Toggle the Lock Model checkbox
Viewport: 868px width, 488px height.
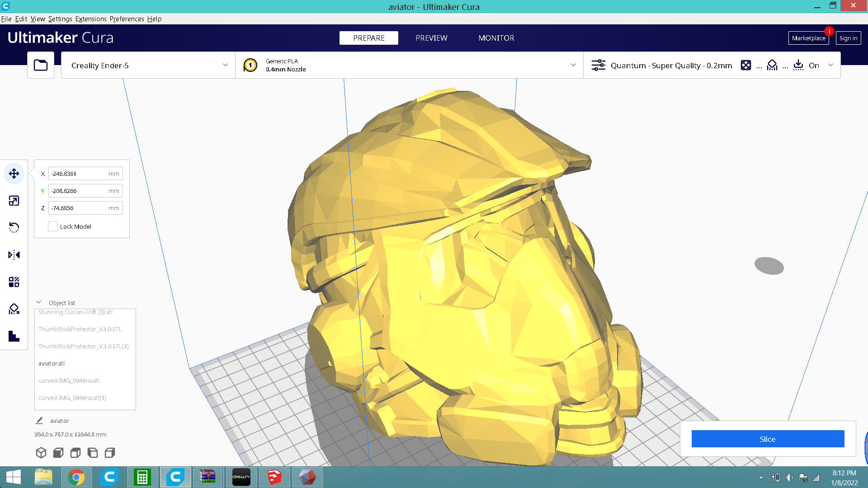click(53, 226)
